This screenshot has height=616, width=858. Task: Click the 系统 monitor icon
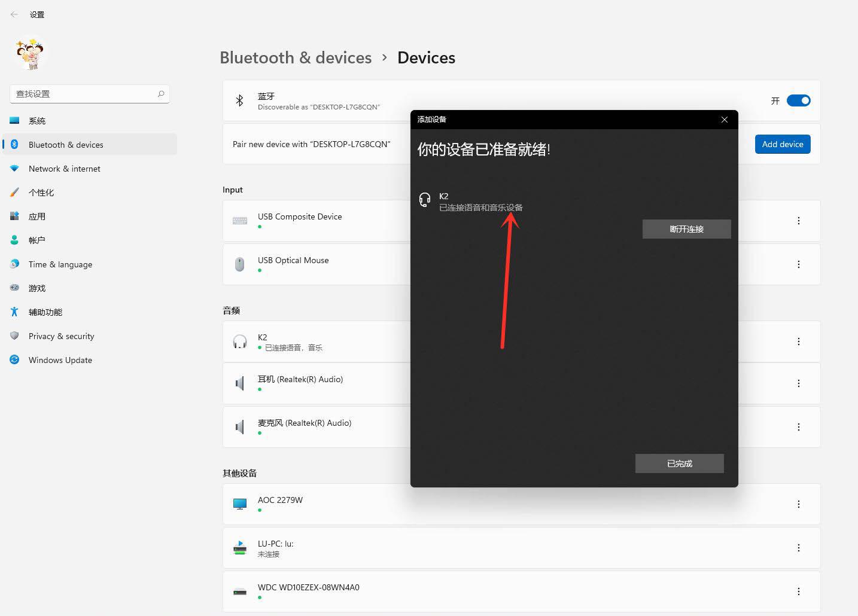coord(14,120)
